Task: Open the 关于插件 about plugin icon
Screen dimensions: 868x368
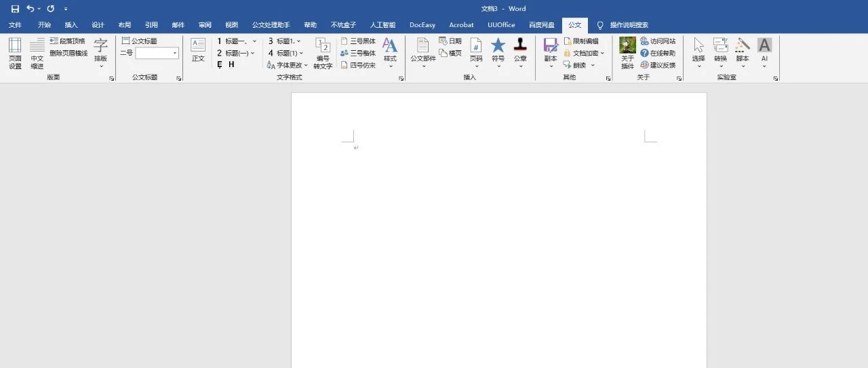Action: (628, 54)
